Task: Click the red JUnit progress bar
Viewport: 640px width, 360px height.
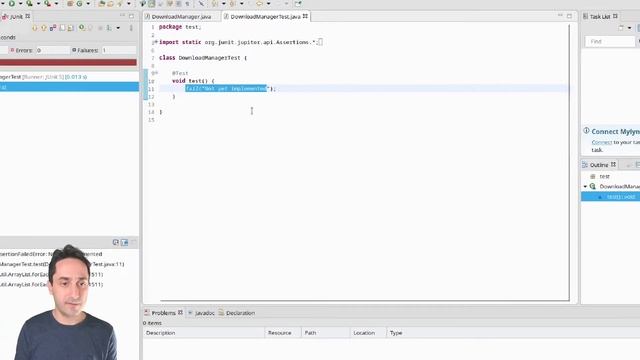Action: pyautogui.click(x=68, y=62)
